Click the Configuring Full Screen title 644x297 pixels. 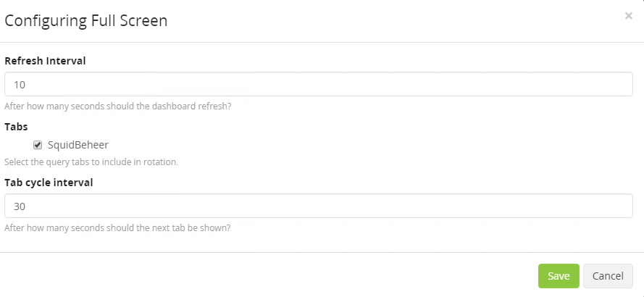point(86,20)
